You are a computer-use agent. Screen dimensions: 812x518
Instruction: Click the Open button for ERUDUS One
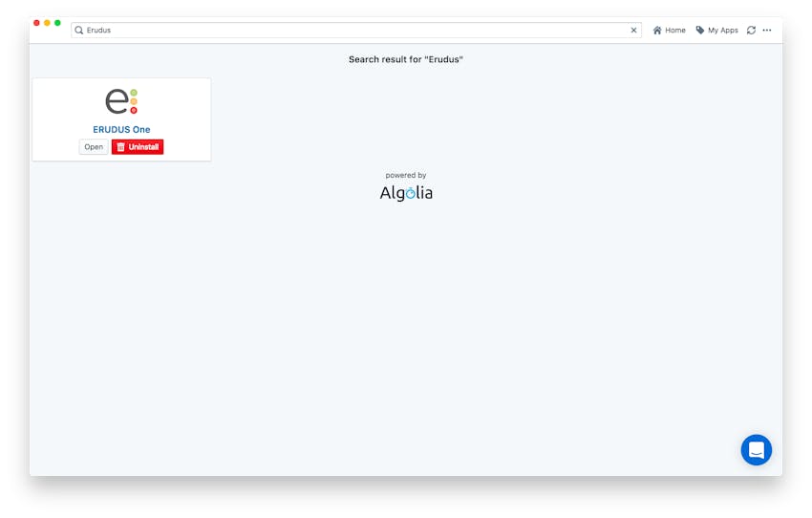coord(94,147)
